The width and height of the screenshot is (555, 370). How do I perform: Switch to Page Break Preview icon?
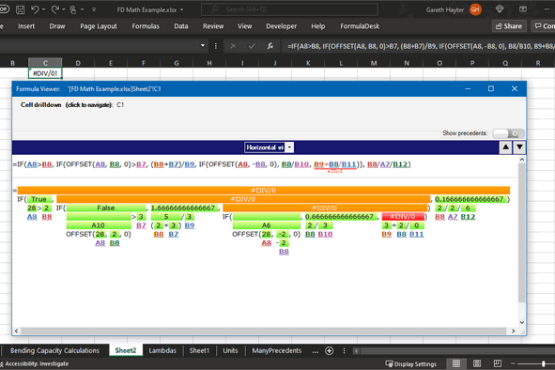497,364
